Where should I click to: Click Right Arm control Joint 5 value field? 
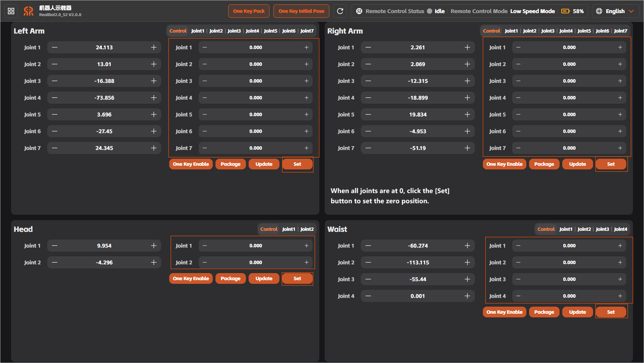569,114
